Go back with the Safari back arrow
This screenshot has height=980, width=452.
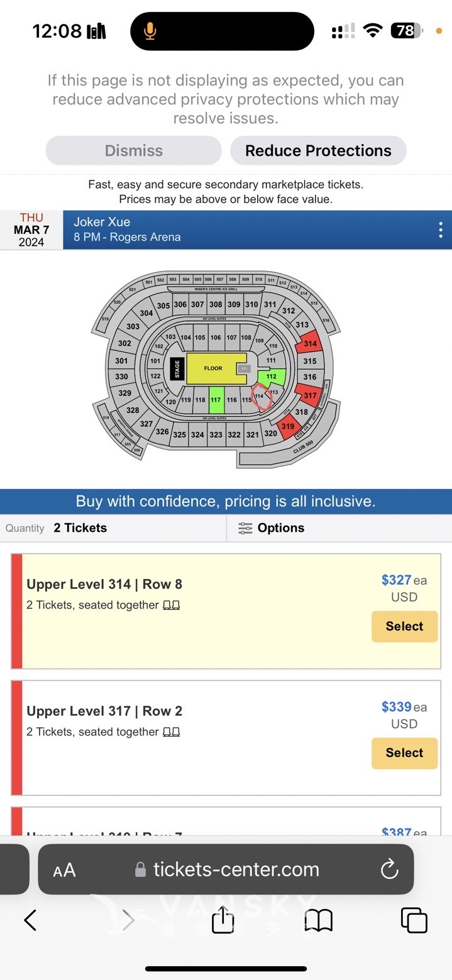pyautogui.click(x=30, y=920)
